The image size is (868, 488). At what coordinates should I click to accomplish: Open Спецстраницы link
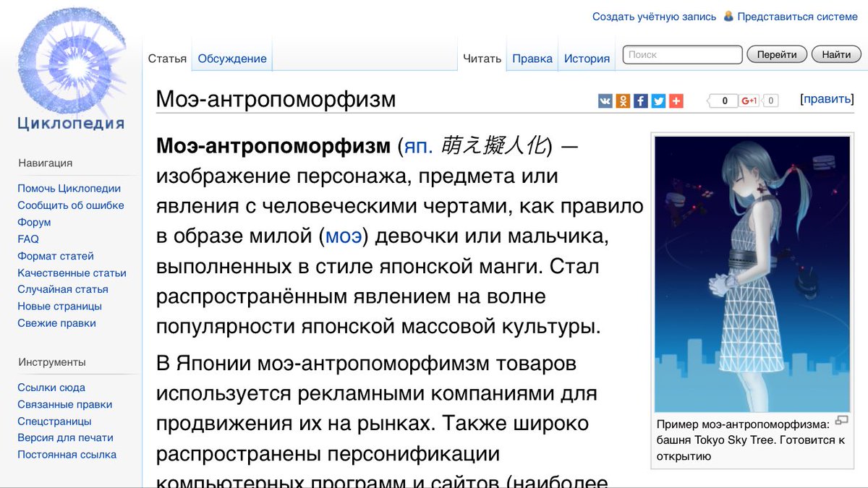54,421
